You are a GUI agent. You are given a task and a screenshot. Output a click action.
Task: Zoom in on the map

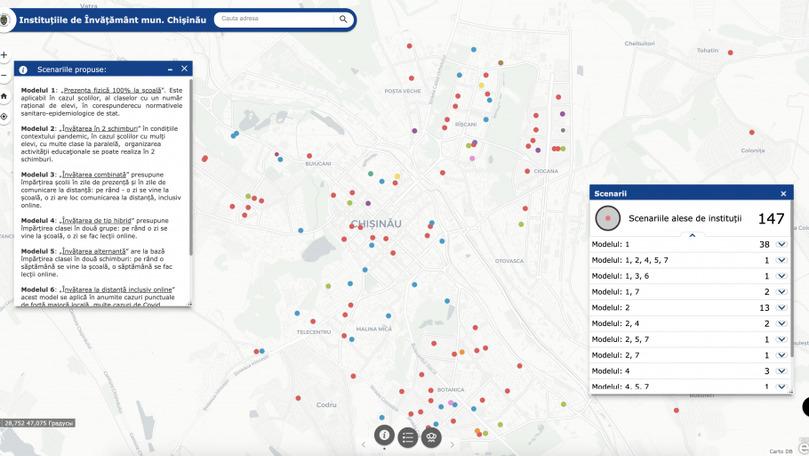[x=4, y=55]
